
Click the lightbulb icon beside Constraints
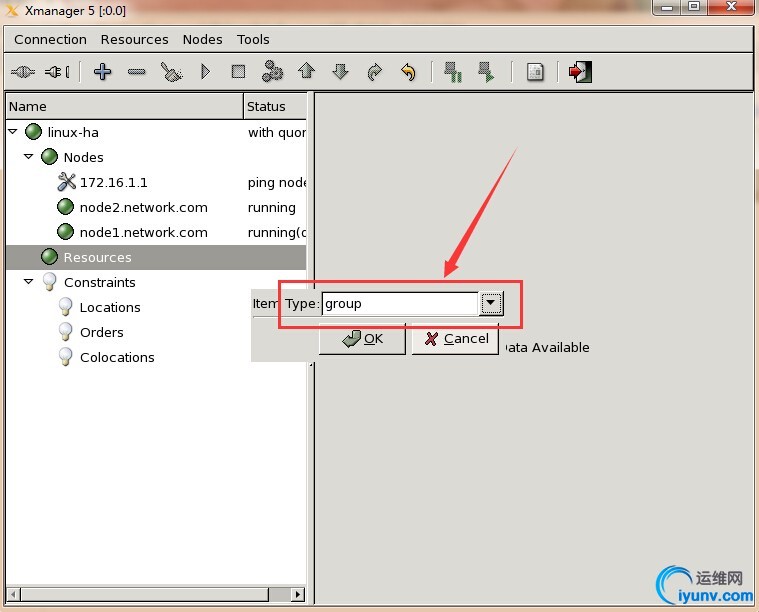(49, 282)
